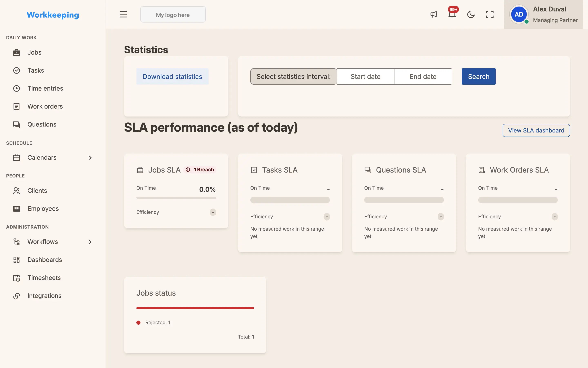
Task: Click the Integrations link icon
Action: [17, 296]
